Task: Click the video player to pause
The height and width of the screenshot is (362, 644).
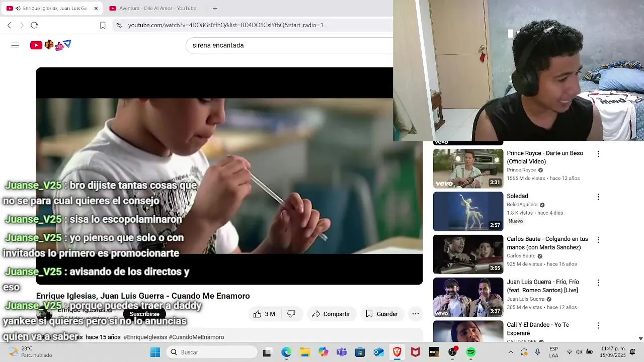Action: tap(229, 176)
